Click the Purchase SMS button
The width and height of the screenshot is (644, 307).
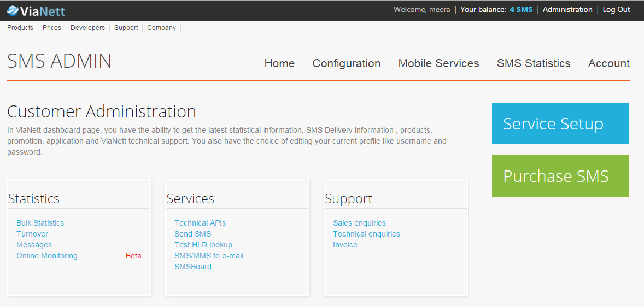coord(560,176)
